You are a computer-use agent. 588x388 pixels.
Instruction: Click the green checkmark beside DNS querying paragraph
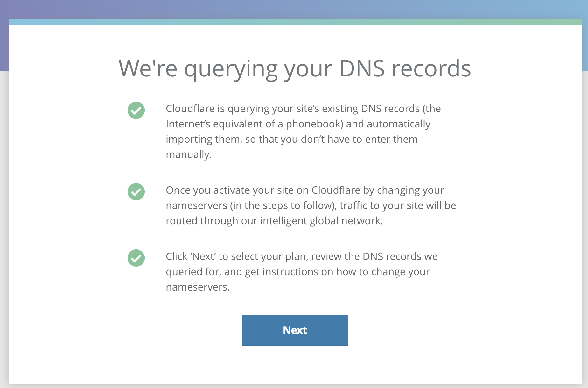[136, 110]
